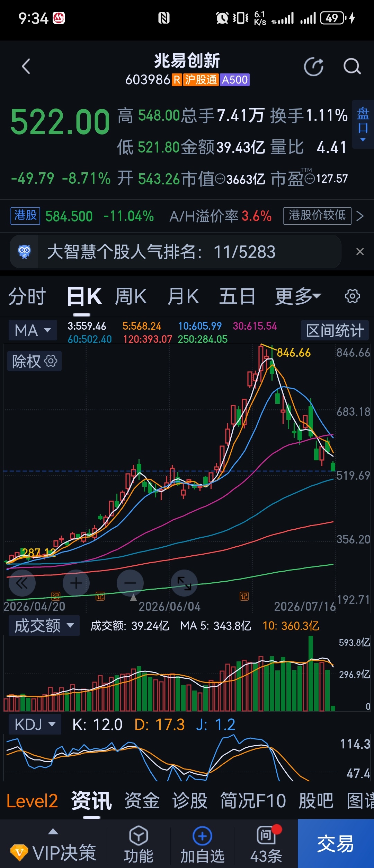Tap the MA 250:284.05 value
This screenshot has height=868, width=374.
coord(203,339)
